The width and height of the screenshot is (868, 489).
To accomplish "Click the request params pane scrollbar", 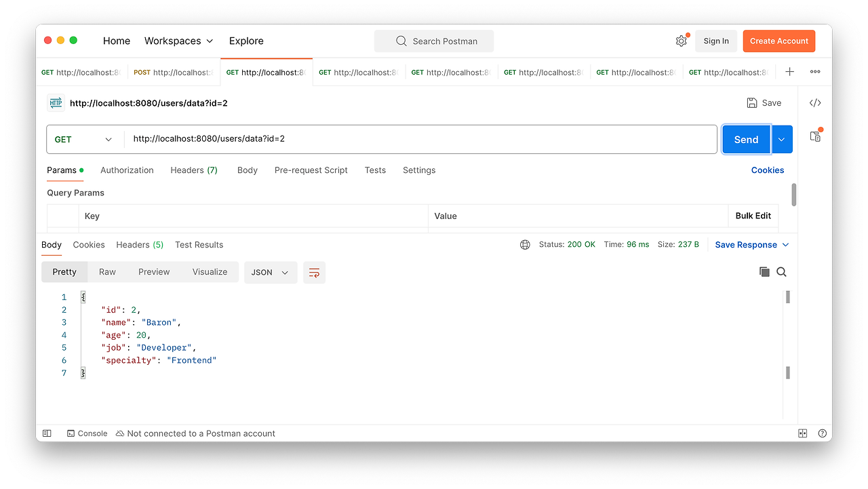I will [794, 195].
